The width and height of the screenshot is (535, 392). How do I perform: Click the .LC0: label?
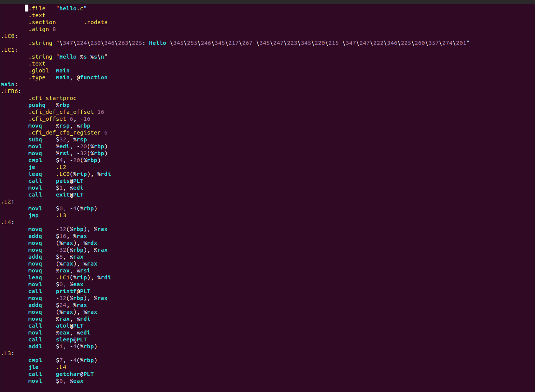tap(9, 36)
